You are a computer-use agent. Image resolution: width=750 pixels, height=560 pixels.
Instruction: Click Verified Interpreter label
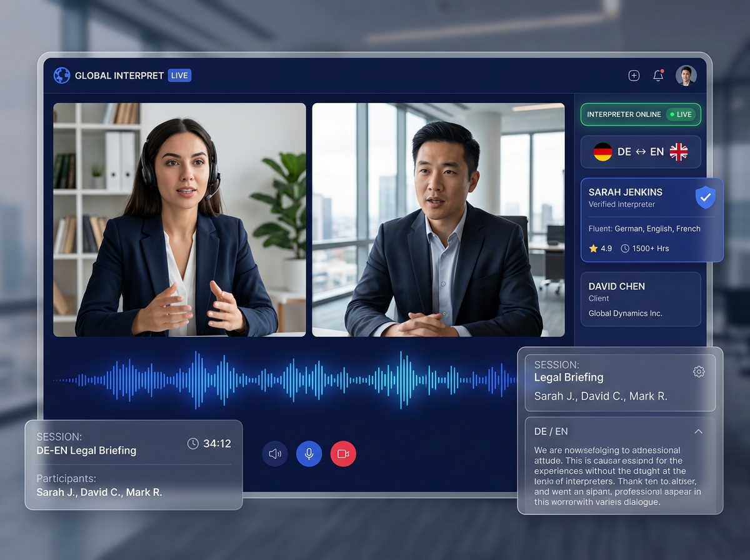(622, 204)
